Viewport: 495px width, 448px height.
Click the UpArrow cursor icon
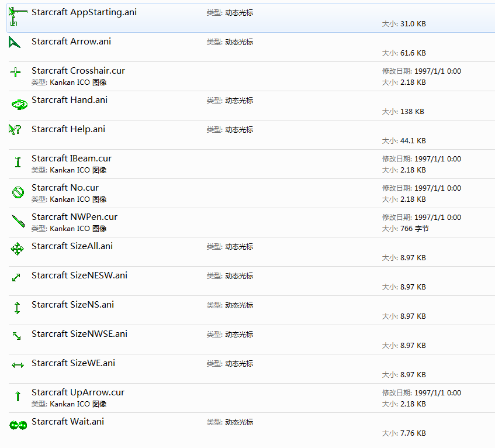click(x=18, y=396)
